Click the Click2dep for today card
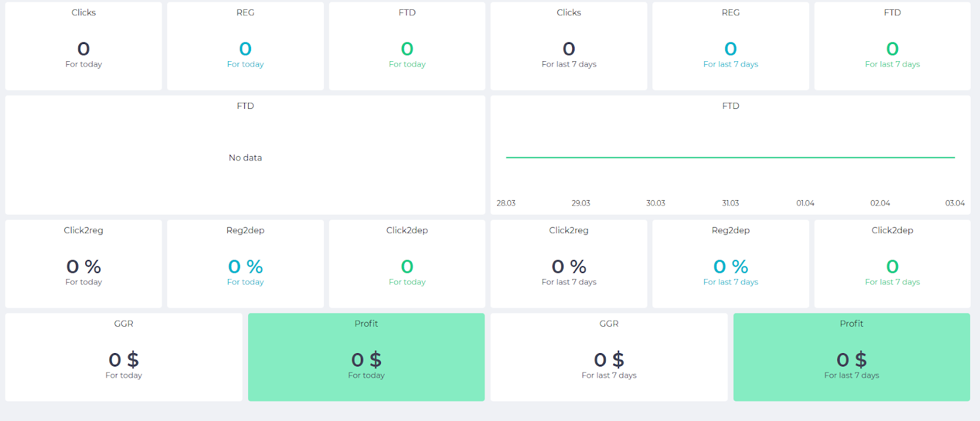This screenshot has height=421, width=980. tap(407, 264)
